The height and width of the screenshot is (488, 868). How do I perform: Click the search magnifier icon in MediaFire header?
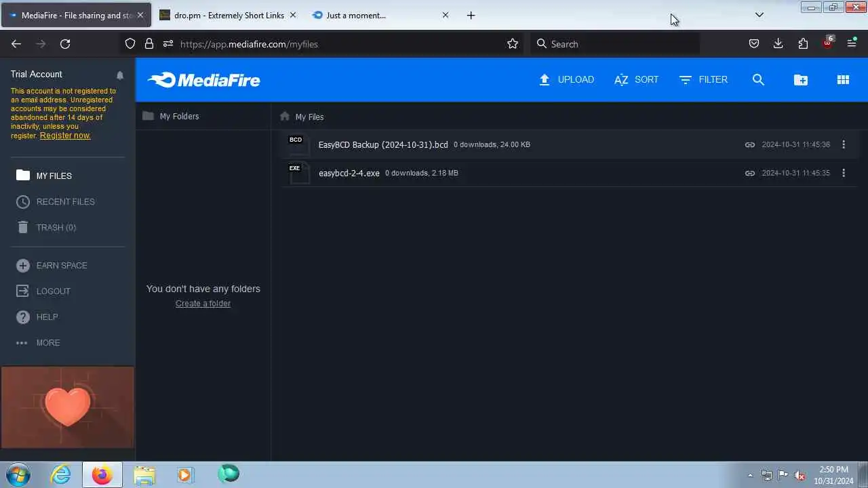pos(758,79)
